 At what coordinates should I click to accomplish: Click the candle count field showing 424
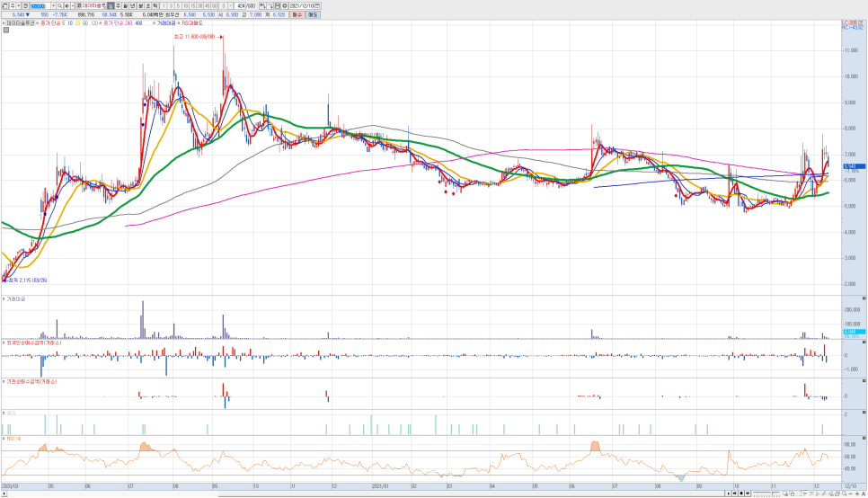coord(241,5)
